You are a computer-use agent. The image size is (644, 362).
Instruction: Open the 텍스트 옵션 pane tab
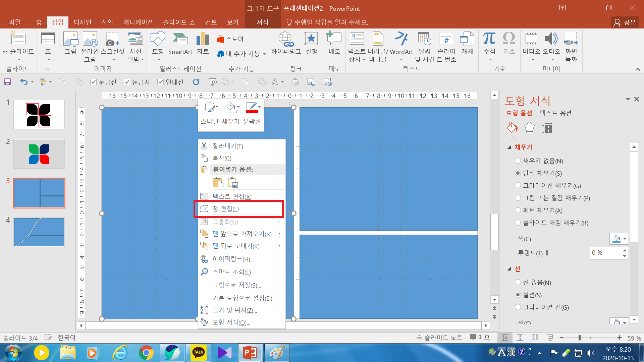(x=555, y=113)
